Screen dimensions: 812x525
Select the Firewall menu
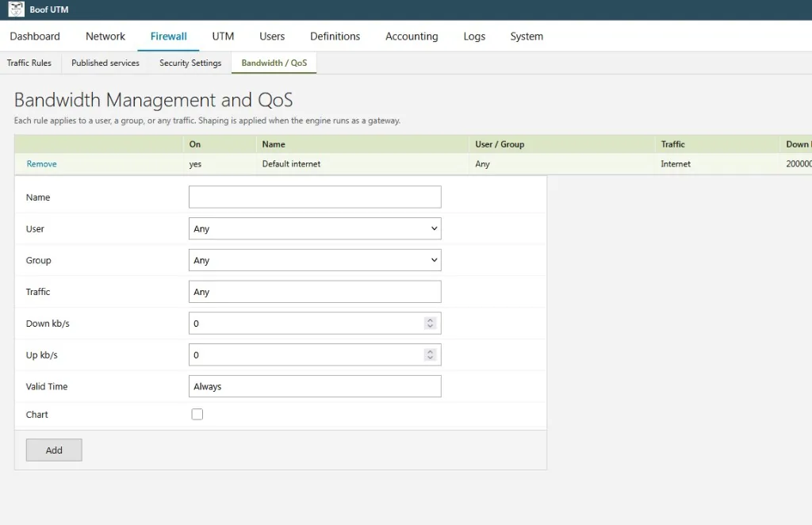coord(168,36)
